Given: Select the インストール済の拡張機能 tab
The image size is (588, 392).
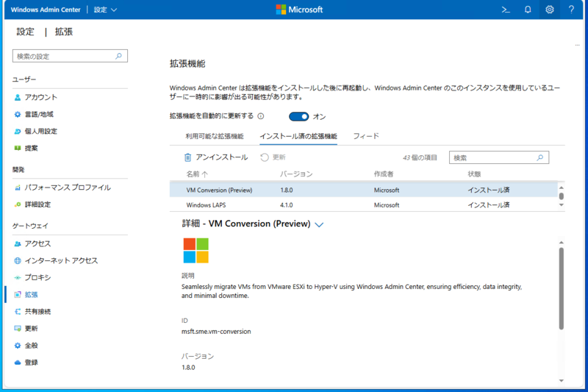Looking at the screenshot, I should pos(298,136).
